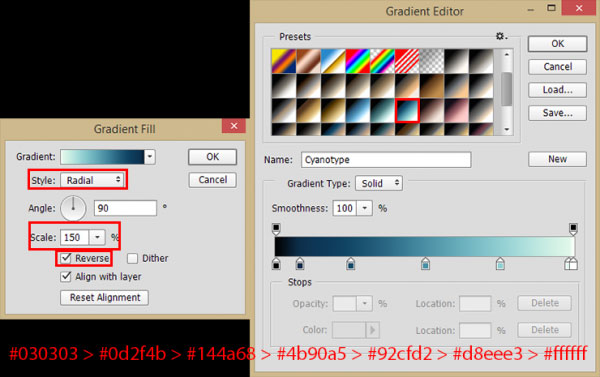Open the Opacity dropdown arrow in Stops
The height and width of the screenshot is (377, 600).
tap(365, 304)
